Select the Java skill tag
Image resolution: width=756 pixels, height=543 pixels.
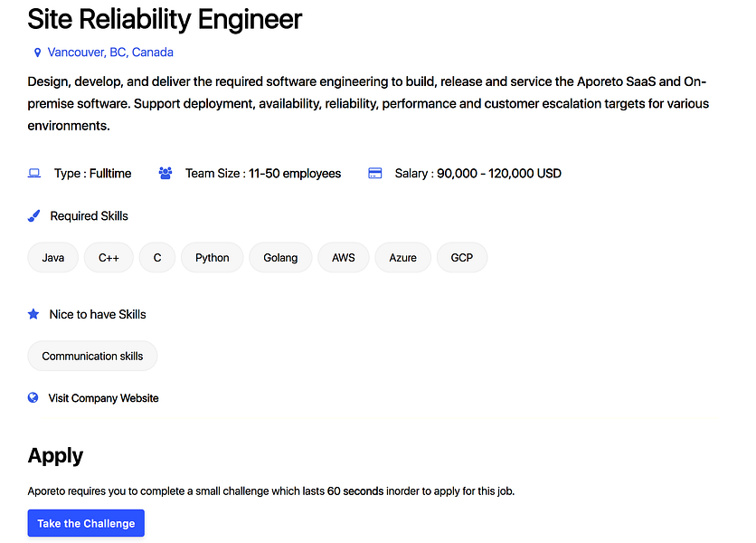(53, 258)
